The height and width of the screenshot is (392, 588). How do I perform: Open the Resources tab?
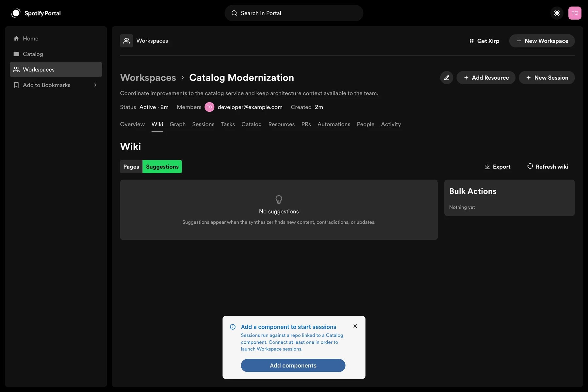[281, 124]
